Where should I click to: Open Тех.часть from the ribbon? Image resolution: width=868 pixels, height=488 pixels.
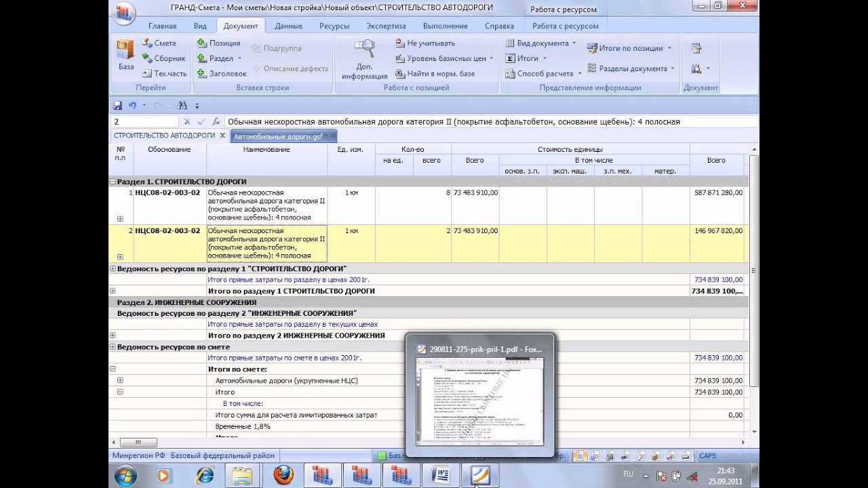click(163, 73)
